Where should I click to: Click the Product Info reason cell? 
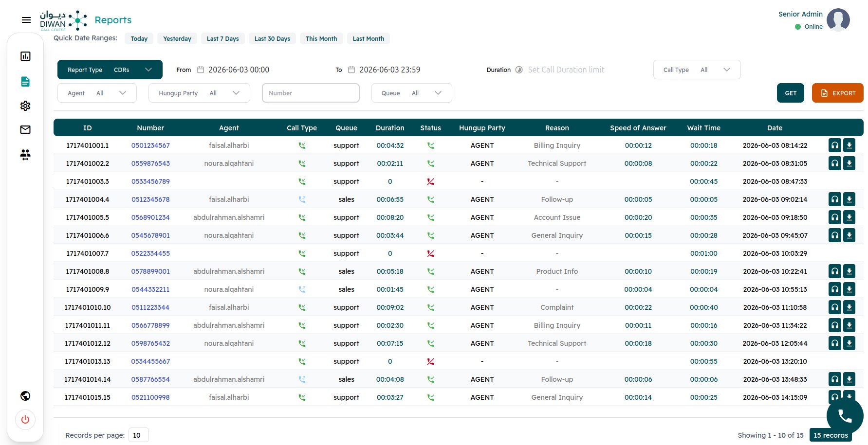[557, 271]
